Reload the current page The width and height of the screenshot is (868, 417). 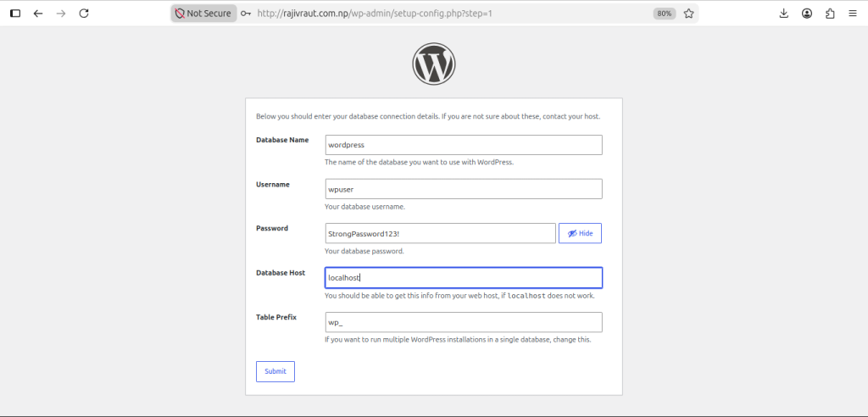(x=84, y=14)
